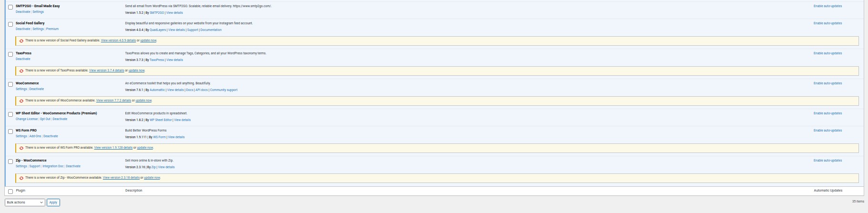Tick the WooCommerce plugin checkbox
868x213 pixels.
pyautogui.click(x=10, y=84)
